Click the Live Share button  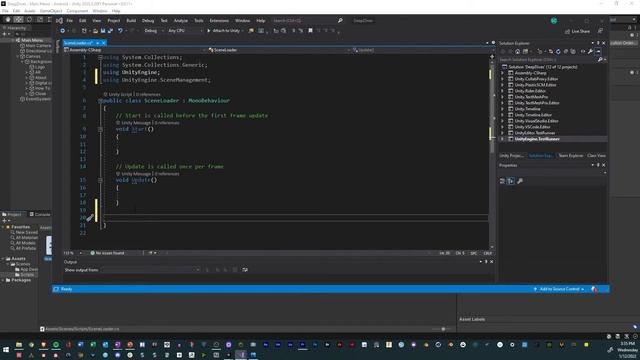[577, 31]
